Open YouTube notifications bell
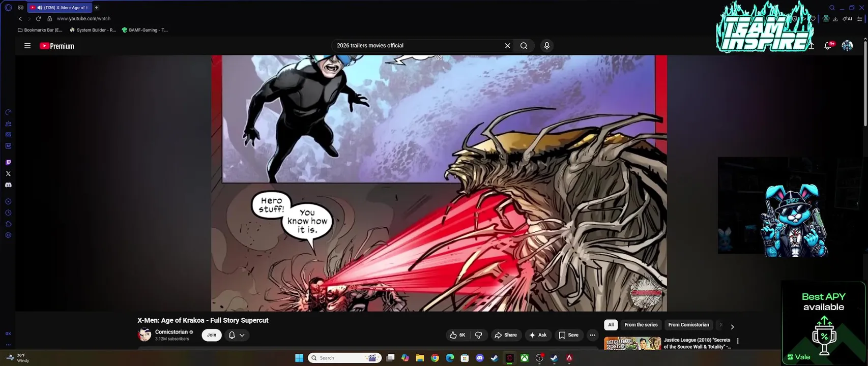 [x=828, y=46]
